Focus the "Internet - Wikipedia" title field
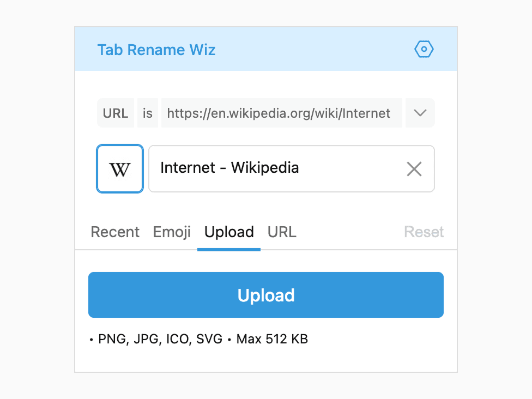The image size is (532, 399). [x=273, y=168]
